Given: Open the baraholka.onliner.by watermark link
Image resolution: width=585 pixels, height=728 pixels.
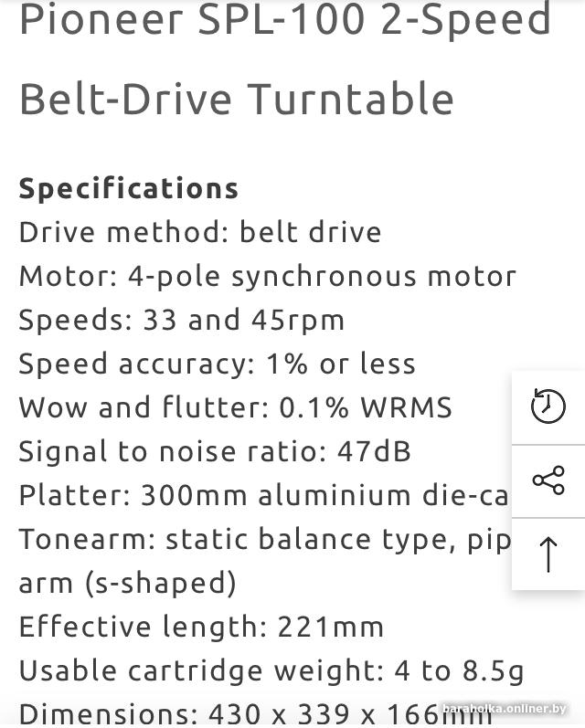Looking at the screenshot, I should coord(505,709).
